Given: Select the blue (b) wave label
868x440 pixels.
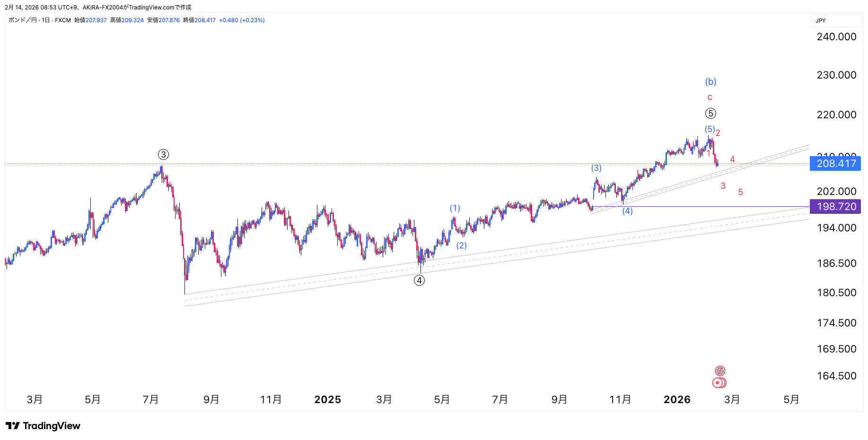Looking at the screenshot, I should [x=710, y=82].
